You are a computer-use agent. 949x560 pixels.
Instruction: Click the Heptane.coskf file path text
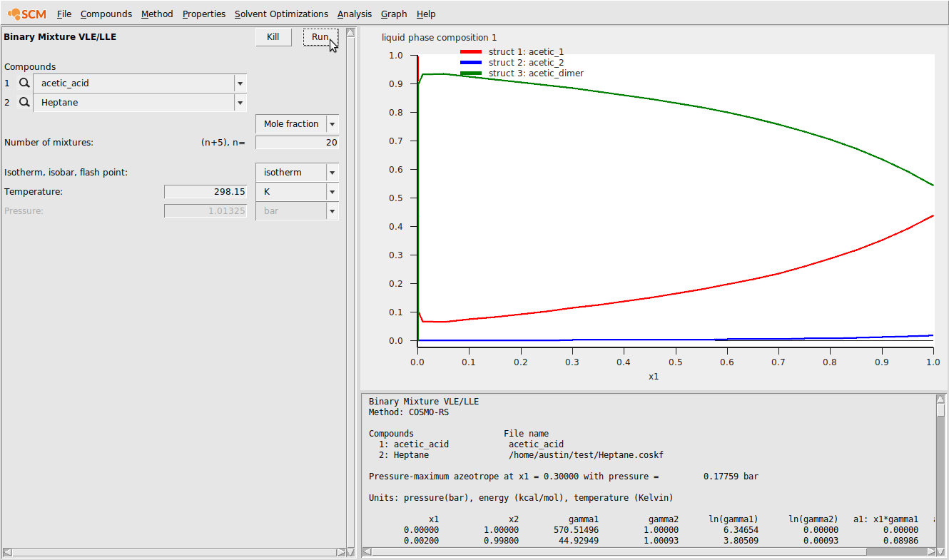[586, 455]
